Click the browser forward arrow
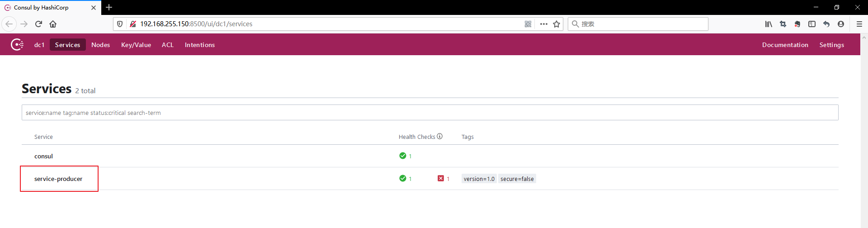 (24, 24)
